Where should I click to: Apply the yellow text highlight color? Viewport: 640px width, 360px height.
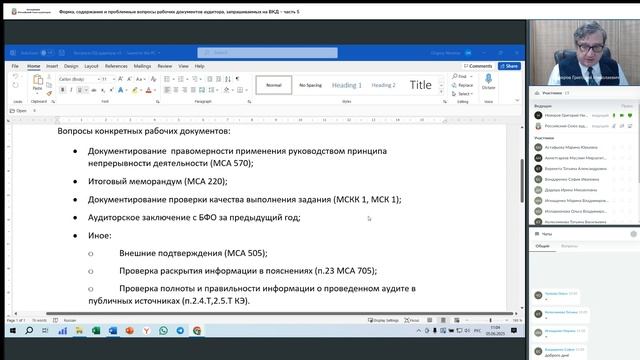(x=134, y=90)
